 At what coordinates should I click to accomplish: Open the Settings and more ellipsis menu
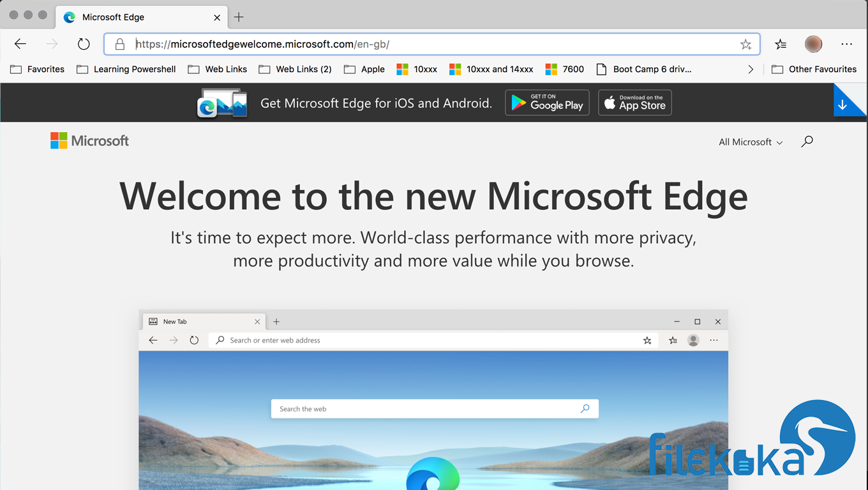coord(847,44)
